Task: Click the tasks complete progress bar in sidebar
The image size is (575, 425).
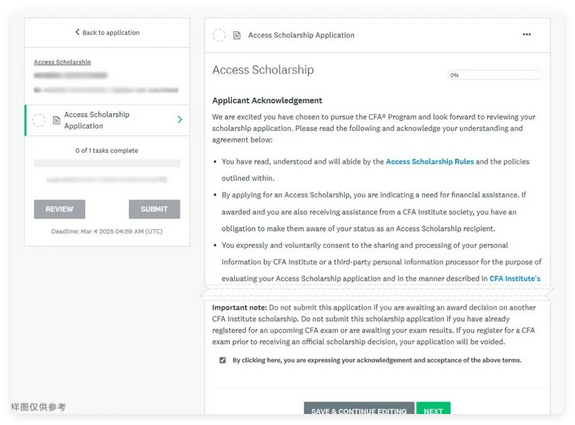Action: click(x=107, y=163)
